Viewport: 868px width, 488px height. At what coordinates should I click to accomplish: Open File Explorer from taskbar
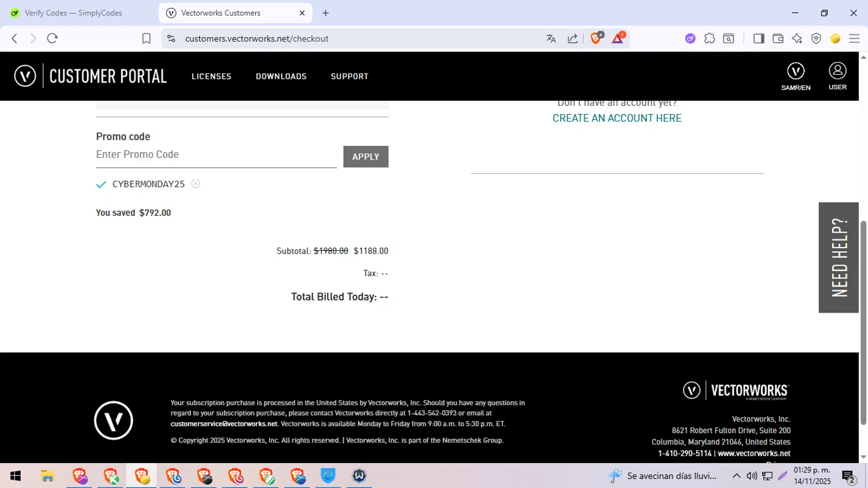pos(47,476)
